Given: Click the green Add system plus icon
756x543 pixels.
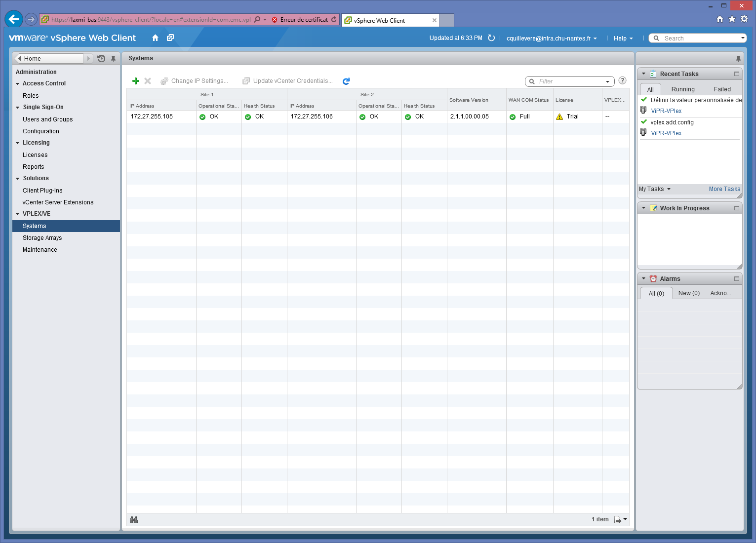Looking at the screenshot, I should click(x=136, y=81).
